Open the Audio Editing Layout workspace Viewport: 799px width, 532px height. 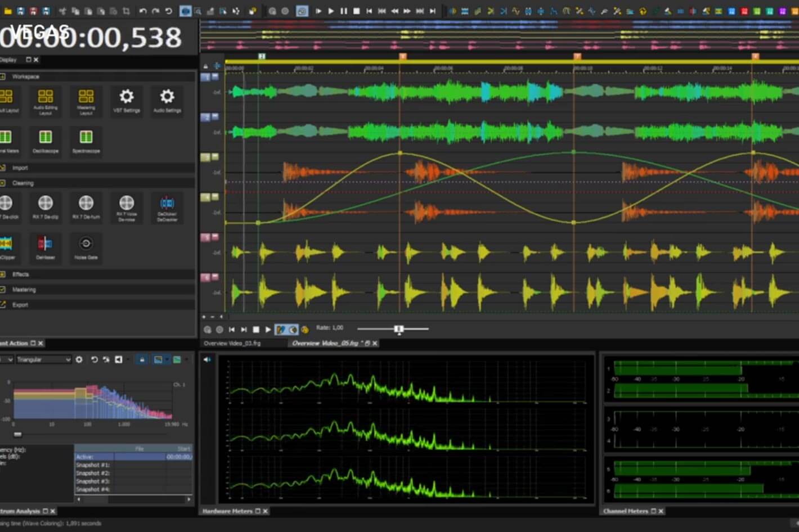click(x=46, y=101)
